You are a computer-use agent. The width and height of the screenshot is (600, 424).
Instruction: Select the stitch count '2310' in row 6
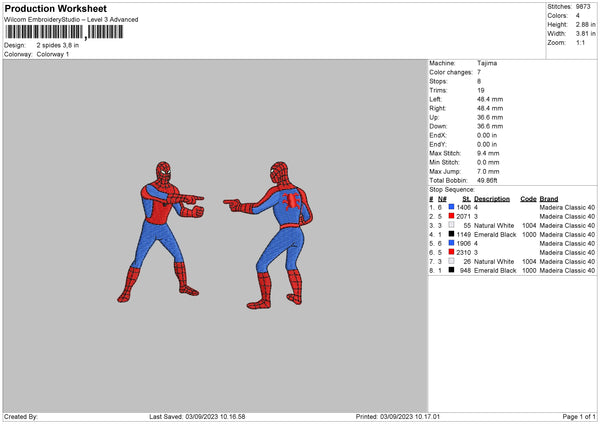463,252
